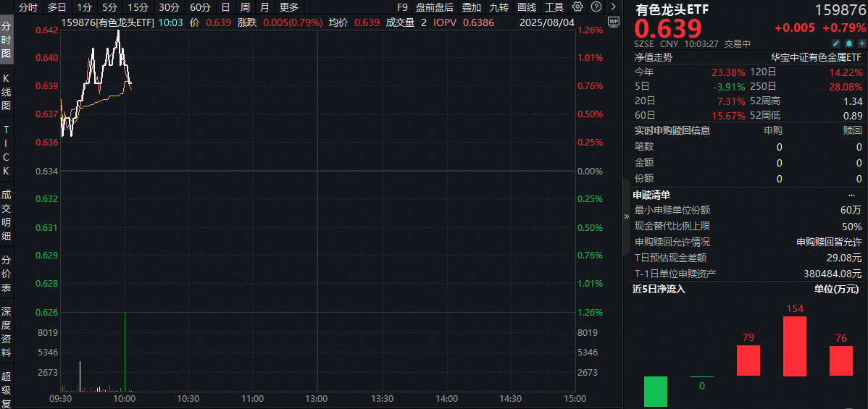Toggle 叠加 overlay option

click(x=471, y=7)
